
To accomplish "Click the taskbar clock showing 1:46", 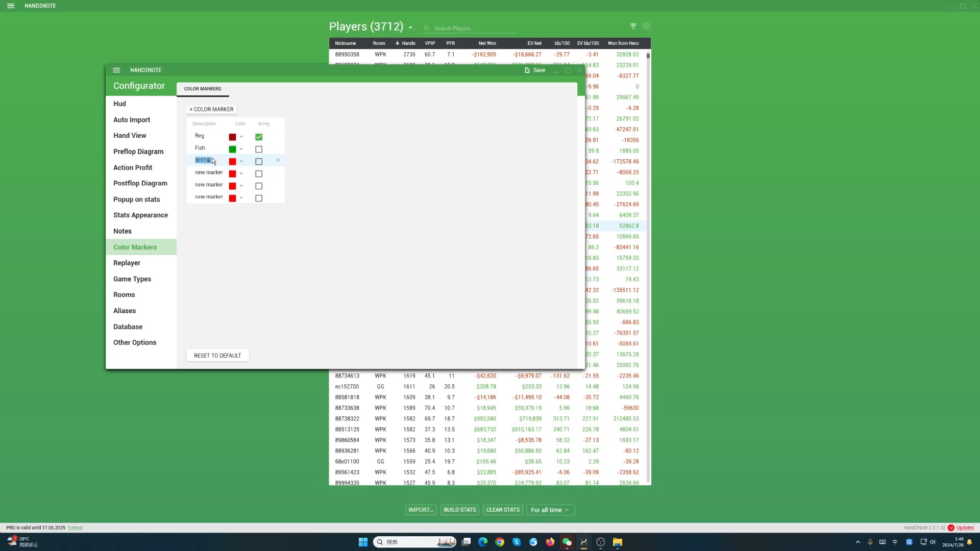I will (x=953, y=542).
